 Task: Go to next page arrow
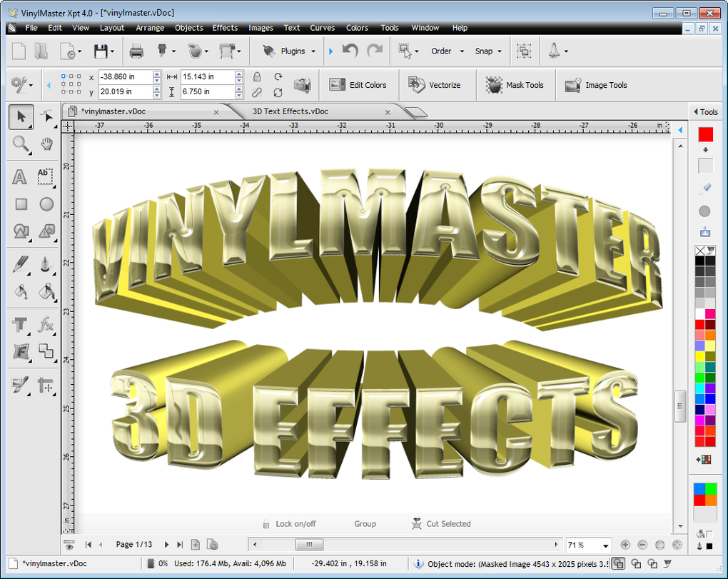pos(166,545)
